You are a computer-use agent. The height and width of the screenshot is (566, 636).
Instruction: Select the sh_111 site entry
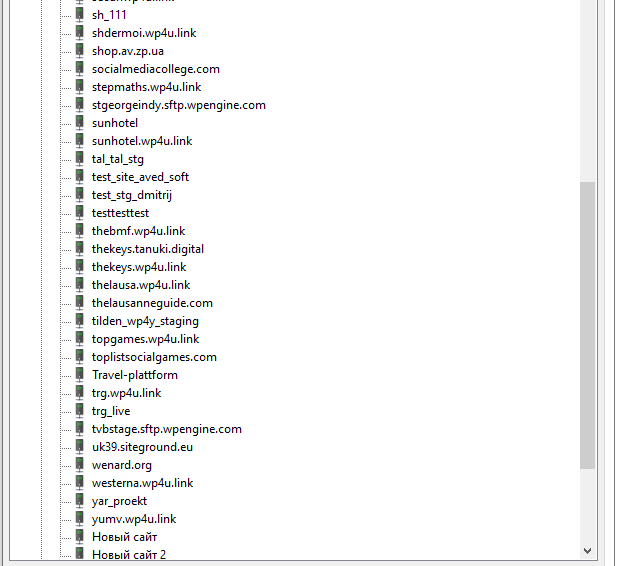[x=109, y=15]
